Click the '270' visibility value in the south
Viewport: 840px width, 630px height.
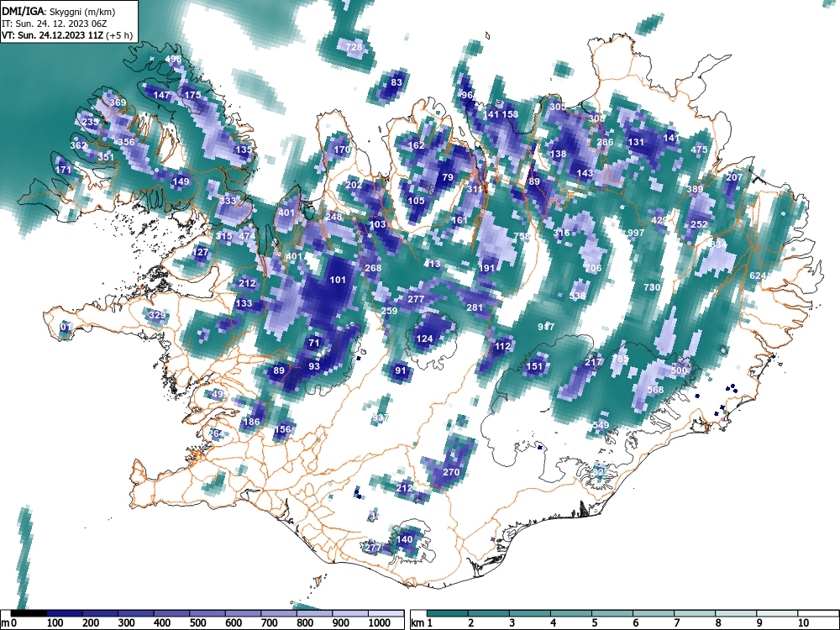451,472
